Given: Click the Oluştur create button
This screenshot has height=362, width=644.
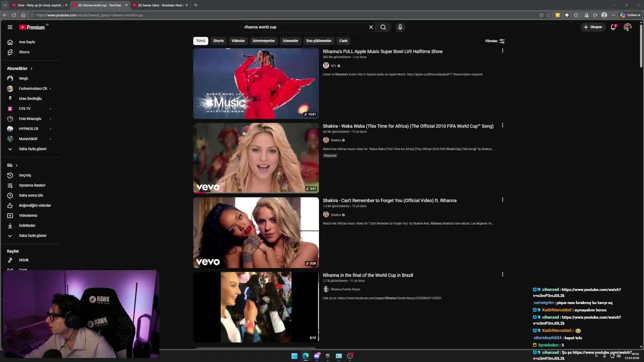Looking at the screenshot, I should 593,27.
